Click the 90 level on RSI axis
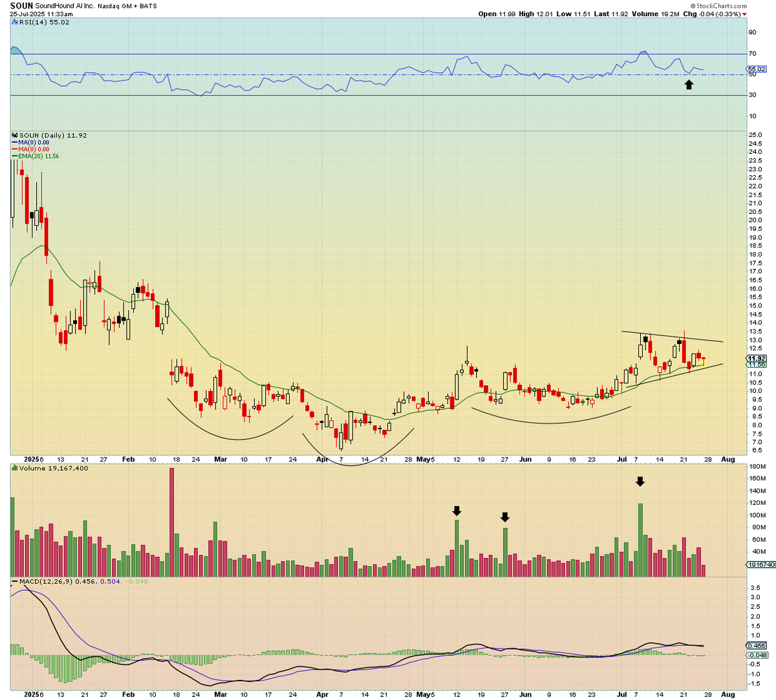The height and width of the screenshot is (700, 776). pyautogui.click(x=752, y=32)
